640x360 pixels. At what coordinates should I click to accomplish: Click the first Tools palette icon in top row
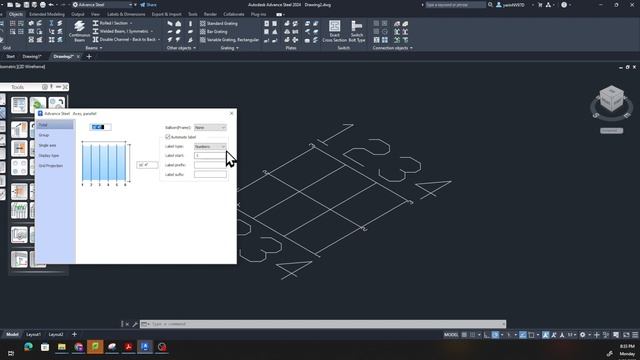click(x=19, y=105)
